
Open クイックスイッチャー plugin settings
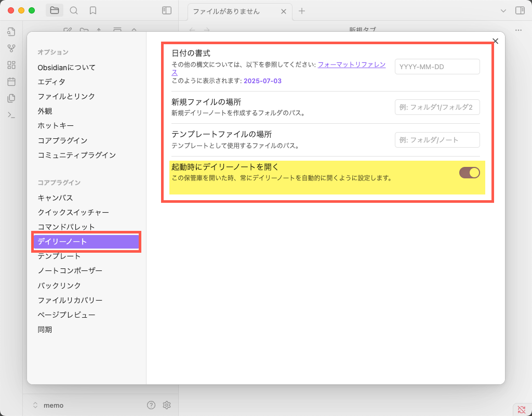[73, 212]
